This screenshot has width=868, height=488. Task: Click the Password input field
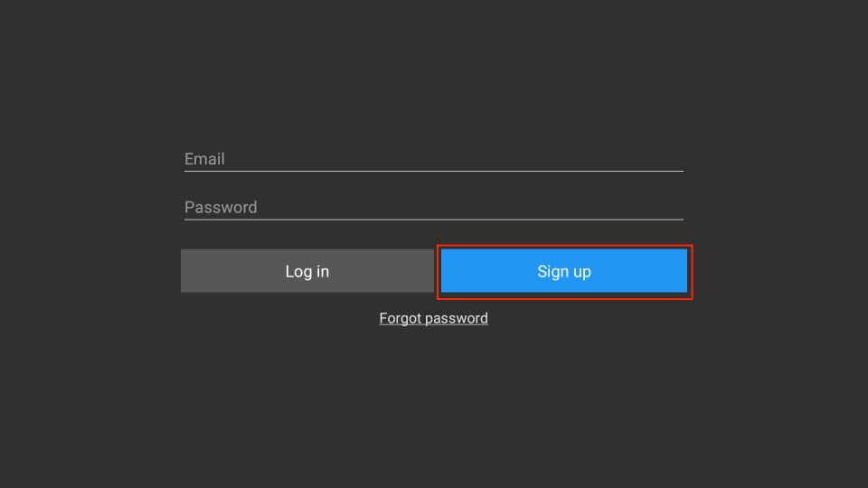tap(433, 208)
